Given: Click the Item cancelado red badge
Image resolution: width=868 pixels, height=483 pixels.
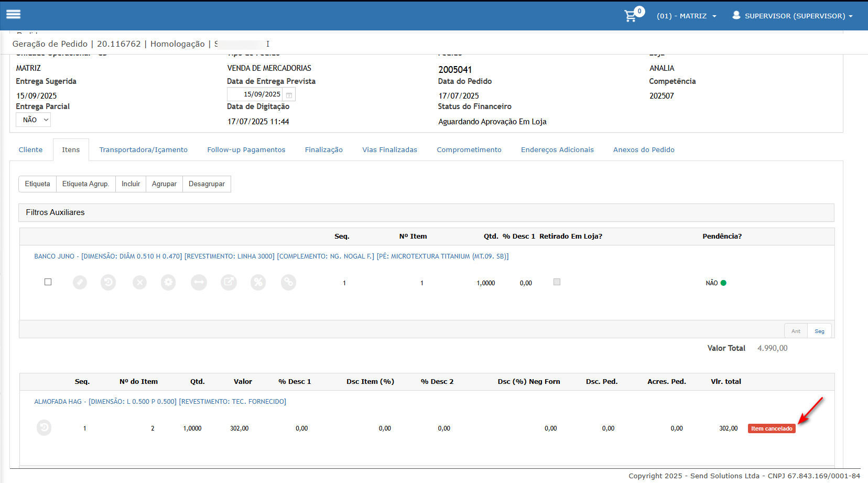Looking at the screenshot, I should 772,428.
